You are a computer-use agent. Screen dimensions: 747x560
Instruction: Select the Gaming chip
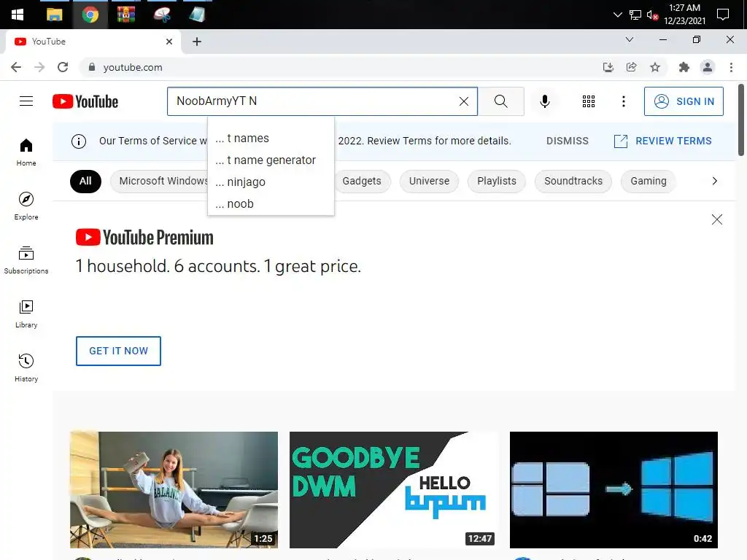pos(648,181)
